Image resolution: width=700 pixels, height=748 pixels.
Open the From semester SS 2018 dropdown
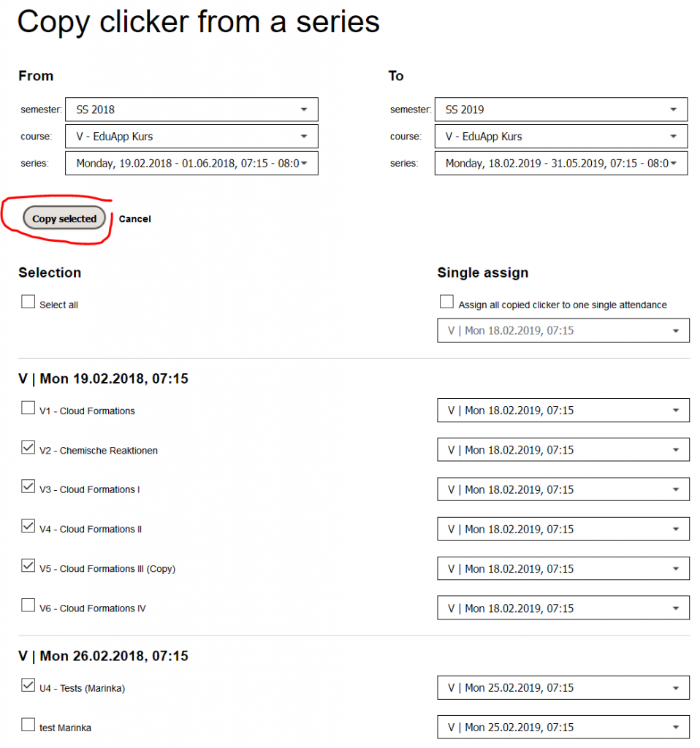[x=192, y=110]
